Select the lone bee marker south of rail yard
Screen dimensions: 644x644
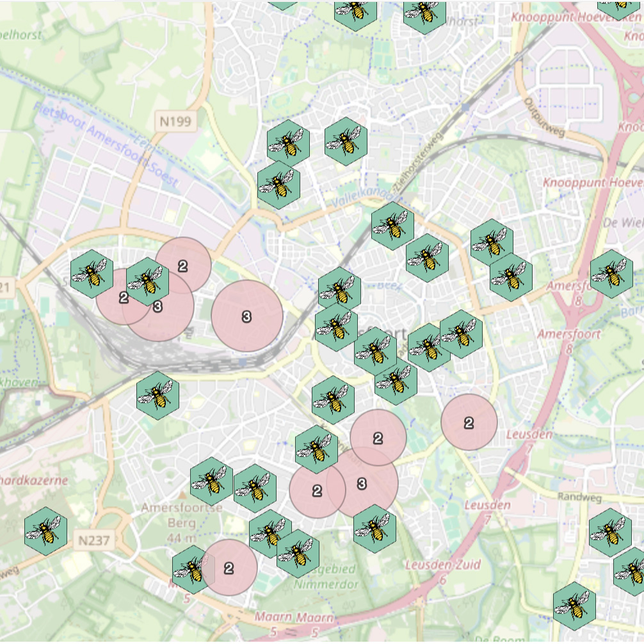coord(157,396)
